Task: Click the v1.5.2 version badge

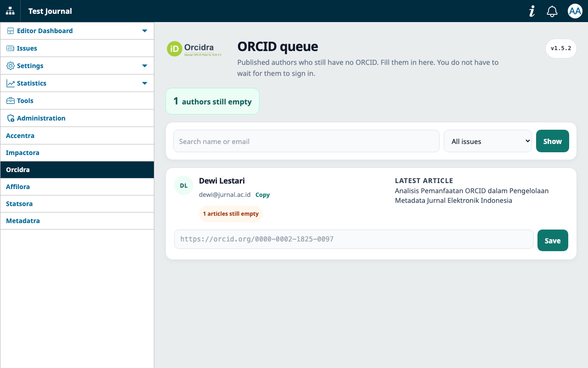Action: (561, 48)
